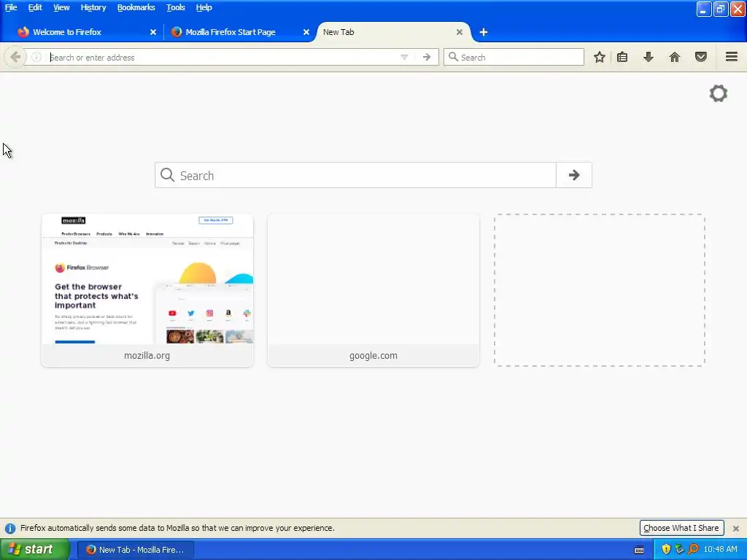
Task: Click the back arrow navigation button
Action: (x=15, y=57)
